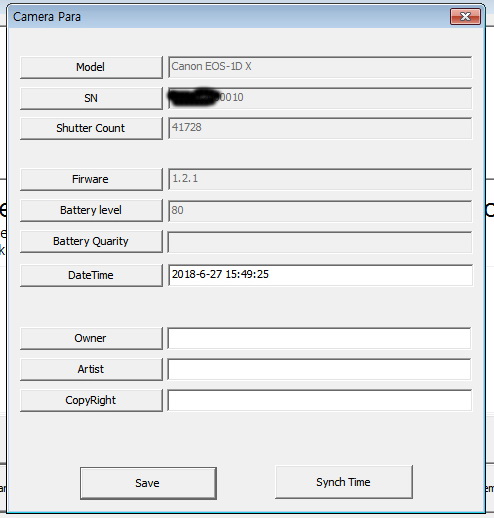
Task: Click the DateTime label button
Action: coord(91,275)
